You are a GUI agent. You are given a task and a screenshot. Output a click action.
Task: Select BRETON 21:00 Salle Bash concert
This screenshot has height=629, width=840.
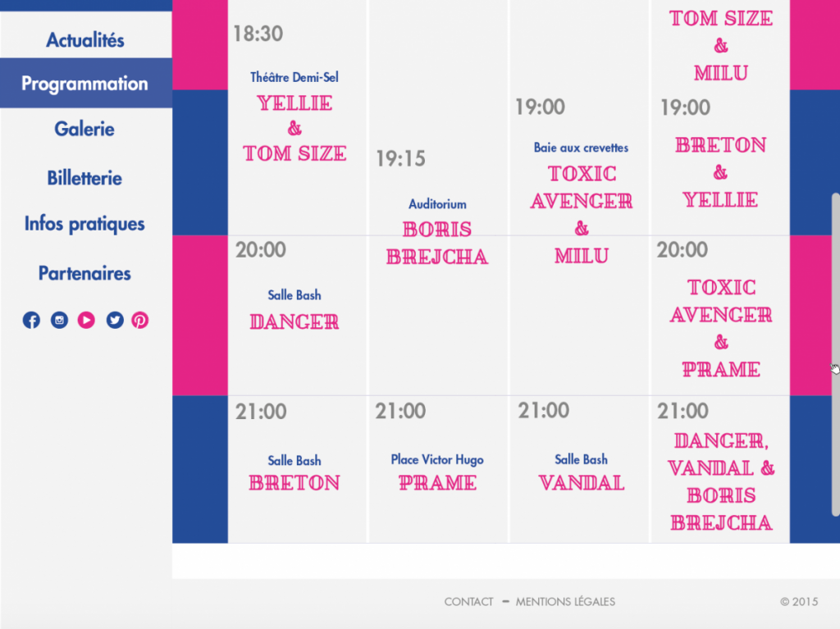tap(294, 483)
